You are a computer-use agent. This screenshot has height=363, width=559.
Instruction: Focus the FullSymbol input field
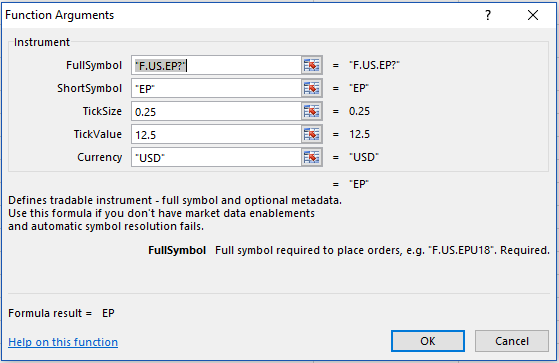point(216,65)
